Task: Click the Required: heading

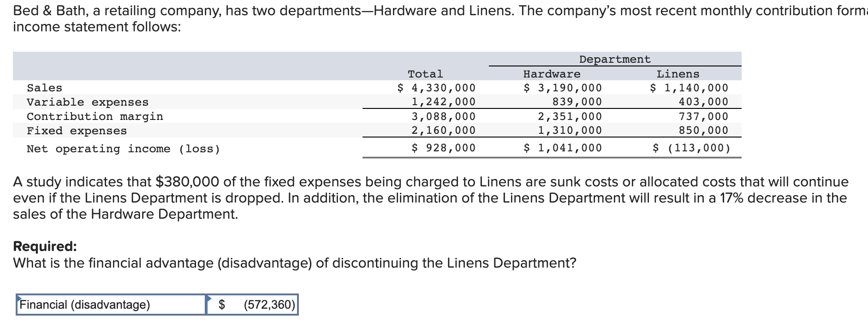Action: pyautogui.click(x=45, y=246)
